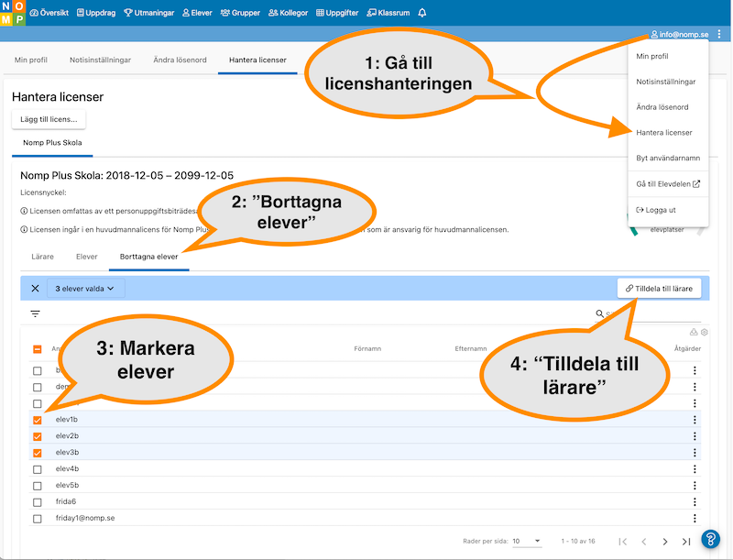Open actions menu for elev5b row
Image resolution: width=733 pixels, height=560 pixels.
pos(695,485)
